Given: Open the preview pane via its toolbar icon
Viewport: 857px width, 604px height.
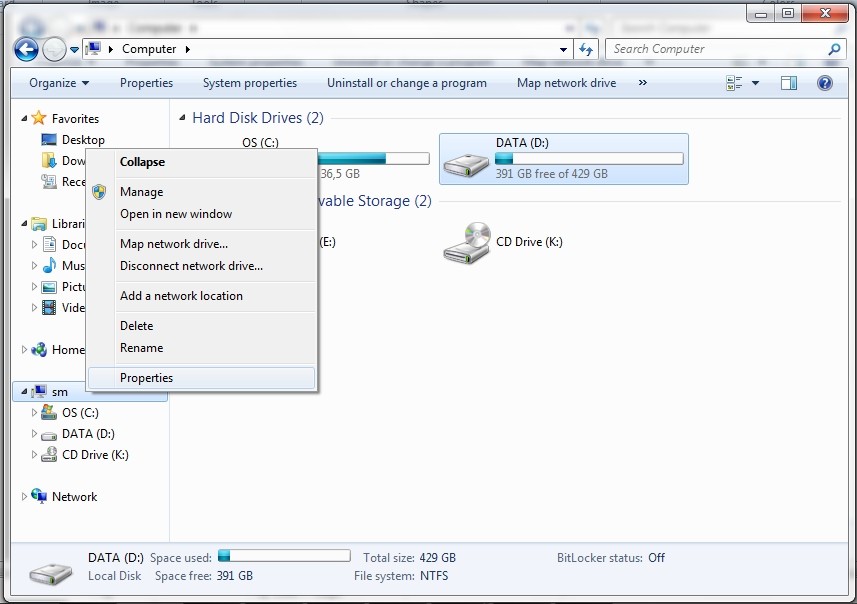Looking at the screenshot, I should click(788, 82).
